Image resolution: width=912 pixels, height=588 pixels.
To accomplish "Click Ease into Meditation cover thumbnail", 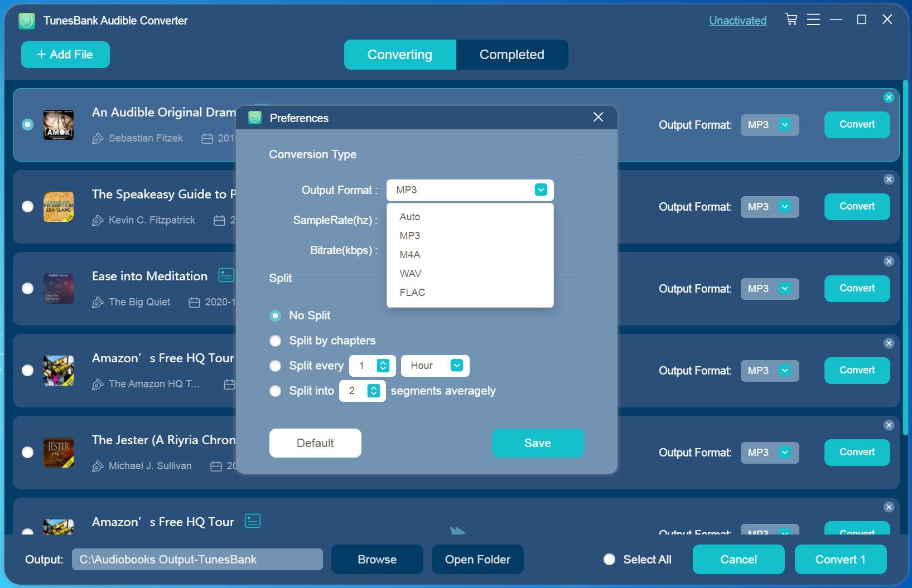I will pyautogui.click(x=59, y=289).
